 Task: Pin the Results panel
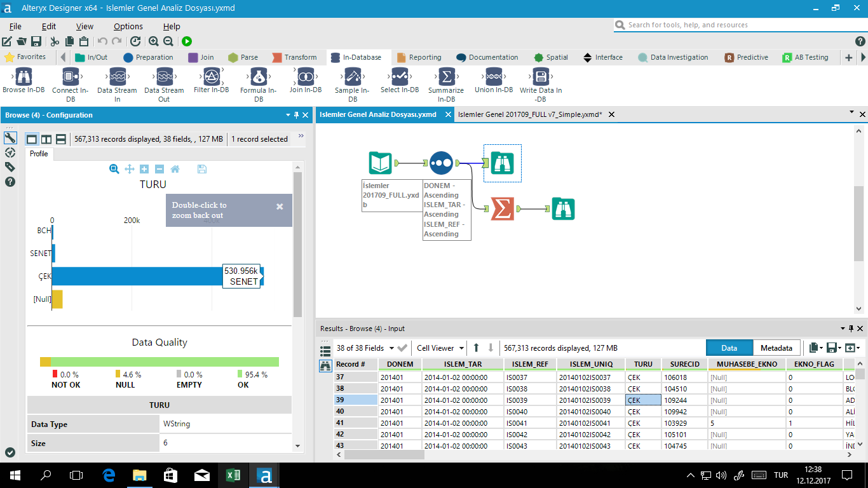850,329
